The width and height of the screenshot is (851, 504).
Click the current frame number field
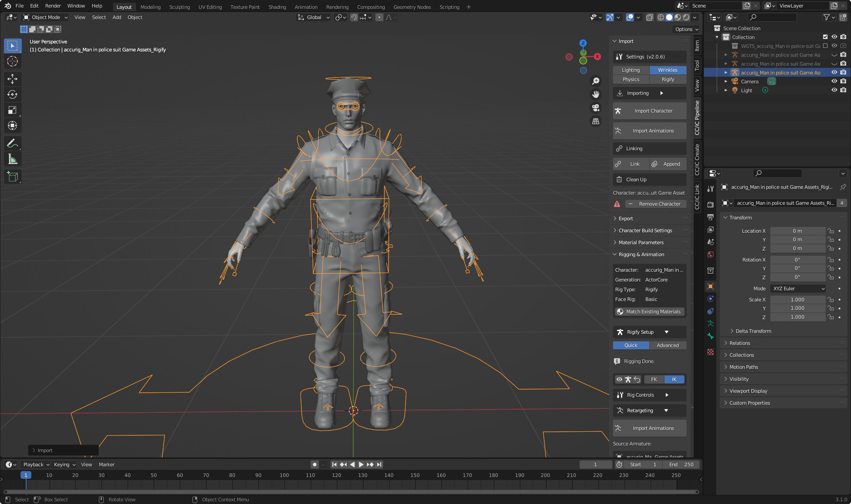[x=595, y=465]
